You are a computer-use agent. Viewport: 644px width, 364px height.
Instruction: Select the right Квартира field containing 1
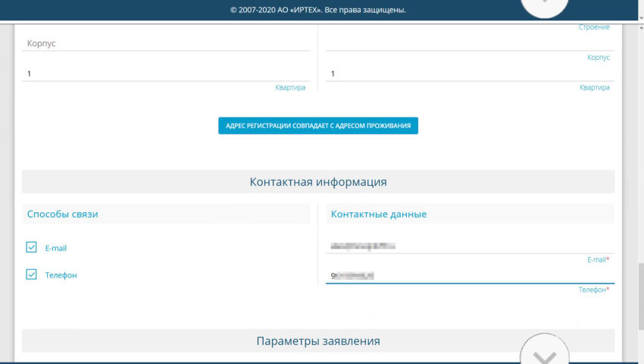pyautogui.click(x=470, y=74)
